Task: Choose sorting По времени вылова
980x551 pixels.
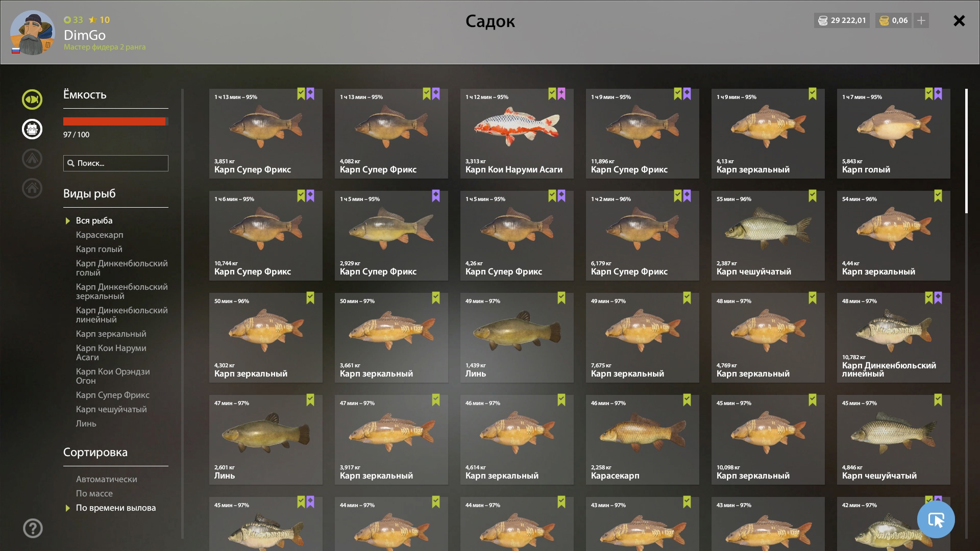Action: [116, 508]
